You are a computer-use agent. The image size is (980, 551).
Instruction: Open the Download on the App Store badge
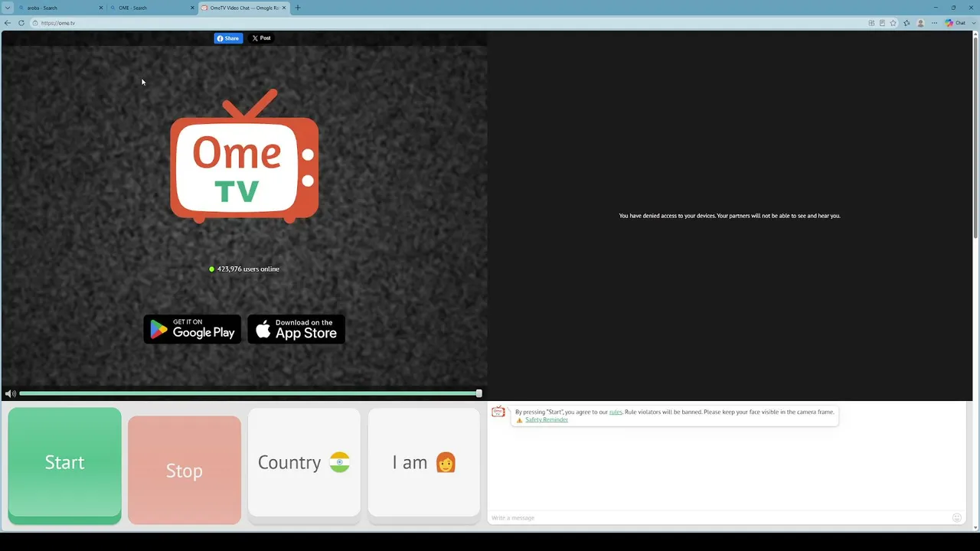296,329
